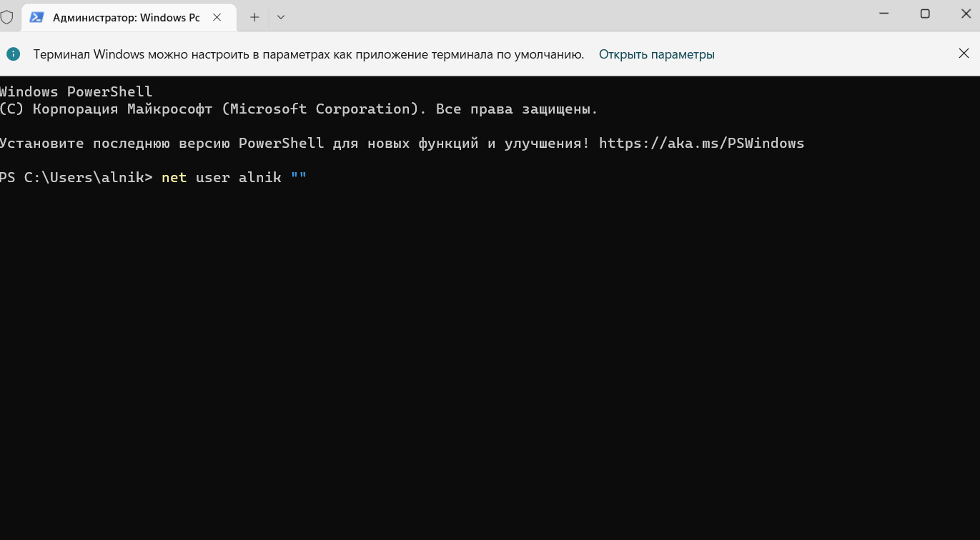This screenshot has height=540, width=980.
Task: Click the net command word
Action: pos(174,178)
